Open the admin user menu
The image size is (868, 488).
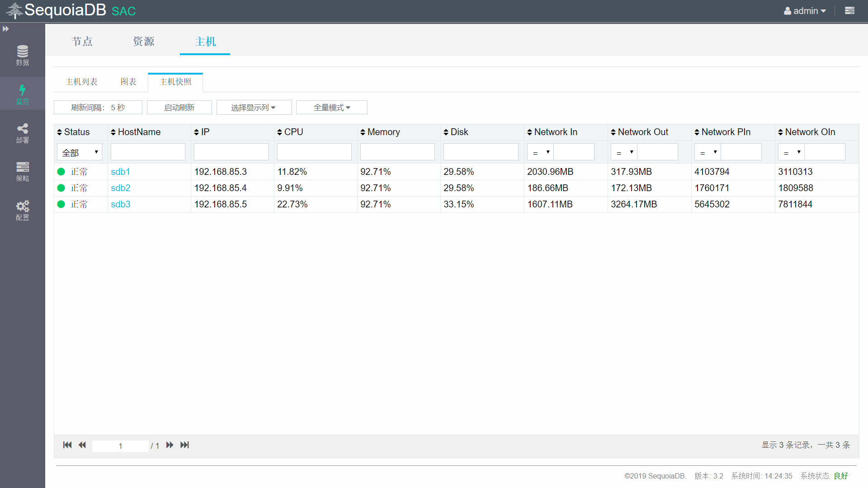click(x=805, y=11)
